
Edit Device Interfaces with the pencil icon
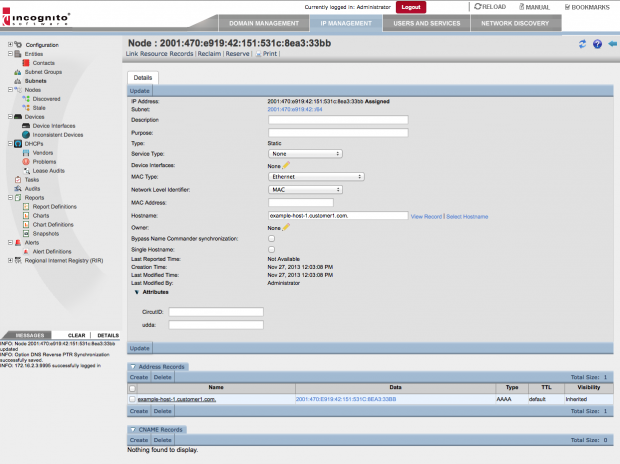[x=286, y=165]
